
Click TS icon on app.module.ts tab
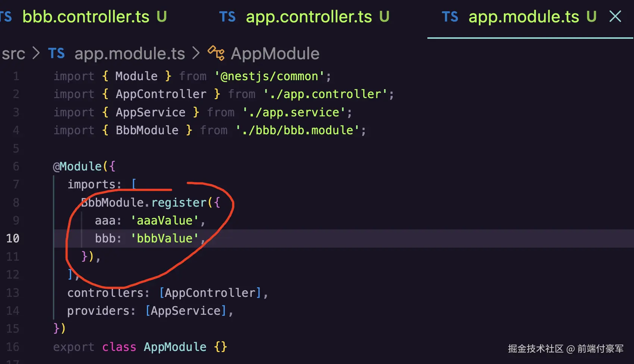click(450, 17)
